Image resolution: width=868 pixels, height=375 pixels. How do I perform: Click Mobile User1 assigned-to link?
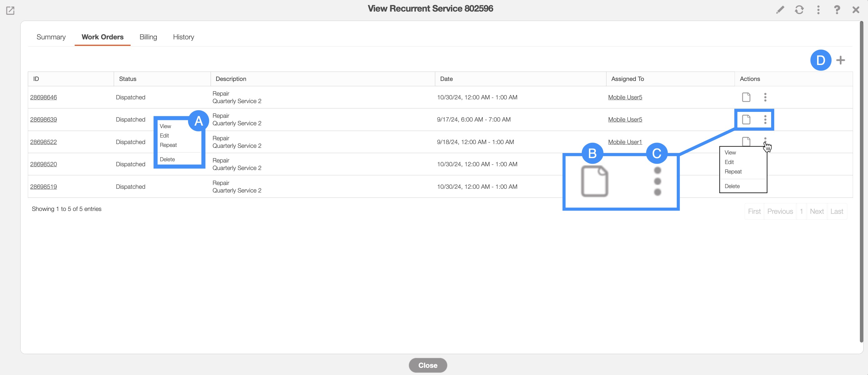(x=625, y=142)
